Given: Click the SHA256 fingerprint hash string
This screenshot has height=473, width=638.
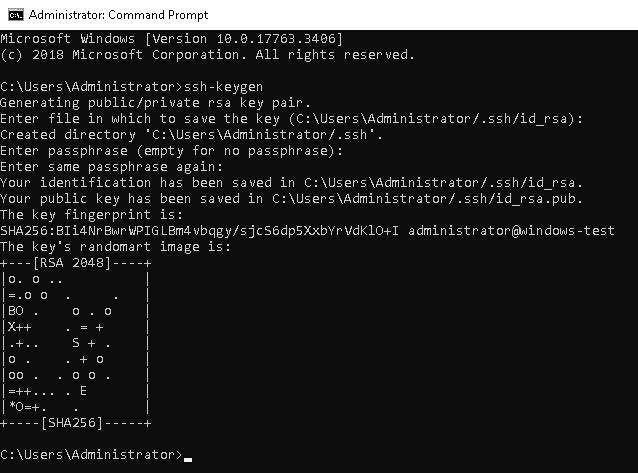Looking at the screenshot, I should pos(201,231).
